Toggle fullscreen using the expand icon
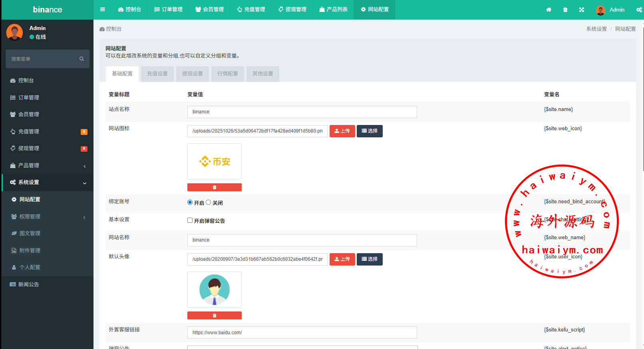The width and height of the screenshot is (644, 349). point(582,10)
